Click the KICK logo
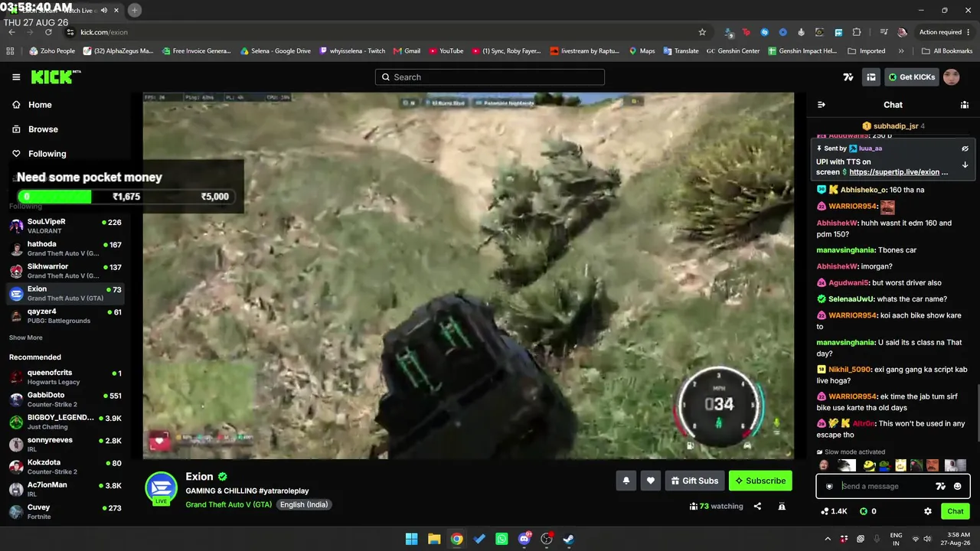The image size is (980, 551). click(55, 77)
